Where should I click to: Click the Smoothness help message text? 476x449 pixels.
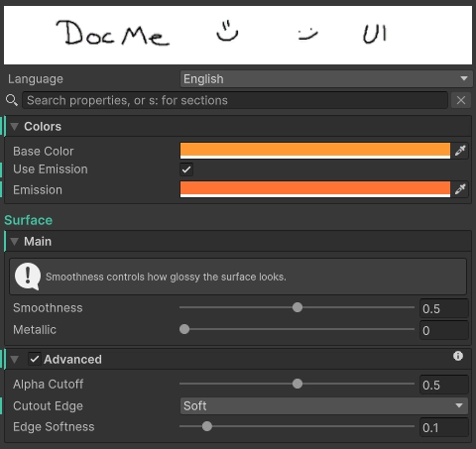point(166,277)
